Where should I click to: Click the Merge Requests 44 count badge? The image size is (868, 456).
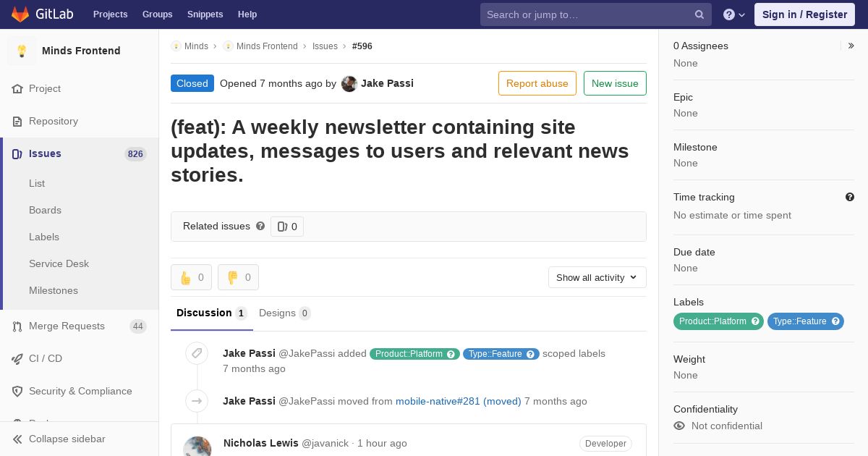(137, 326)
